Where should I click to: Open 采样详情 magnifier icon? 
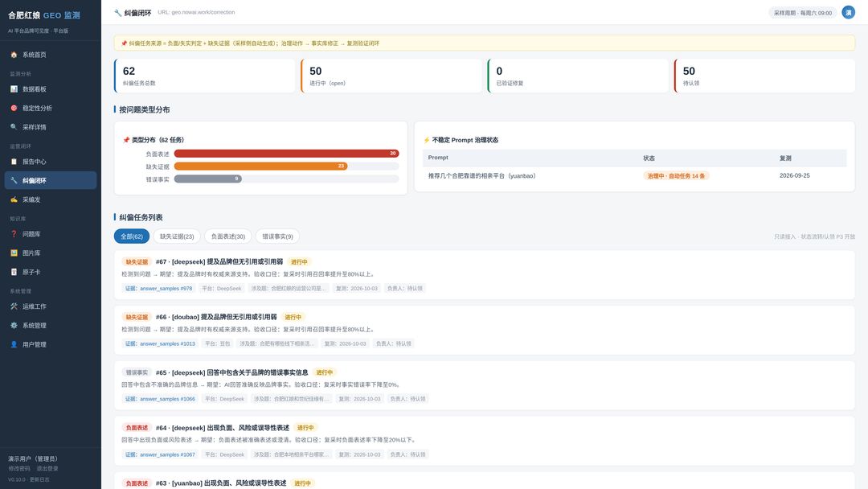pyautogui.click(x=14, y=127)
